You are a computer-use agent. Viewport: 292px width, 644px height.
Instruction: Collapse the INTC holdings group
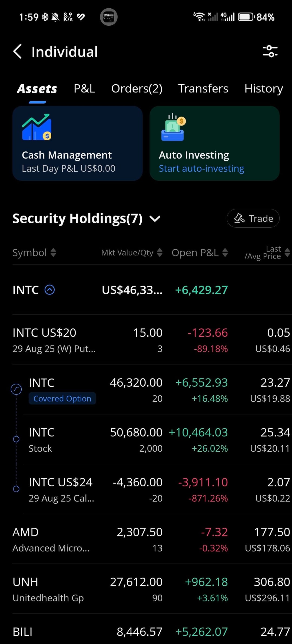pyautogui.click(x=50, y=290)
